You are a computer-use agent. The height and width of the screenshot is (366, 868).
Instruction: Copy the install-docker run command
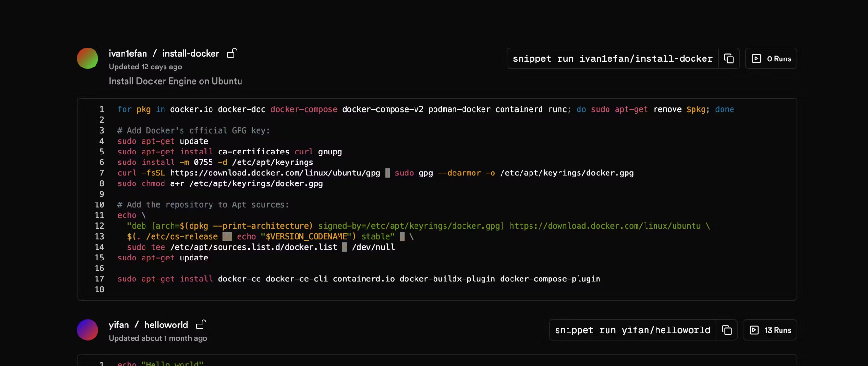pos(729,58)
